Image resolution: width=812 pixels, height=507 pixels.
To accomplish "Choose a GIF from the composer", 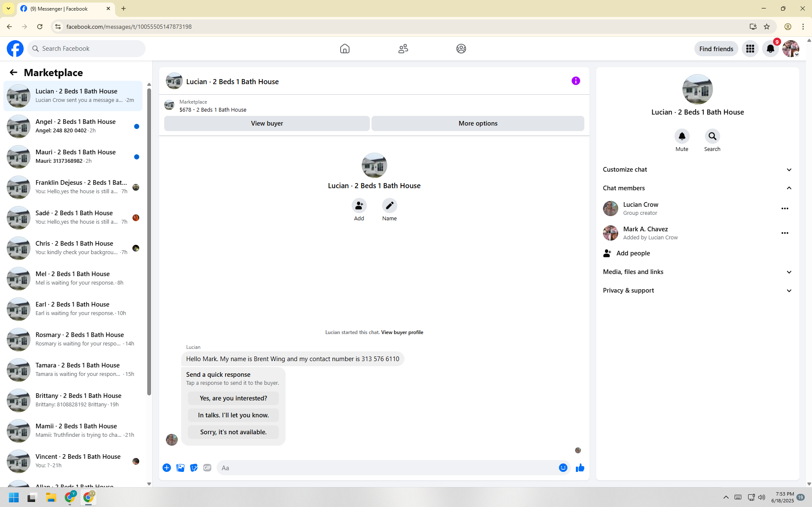I will [x=207, y=468].
